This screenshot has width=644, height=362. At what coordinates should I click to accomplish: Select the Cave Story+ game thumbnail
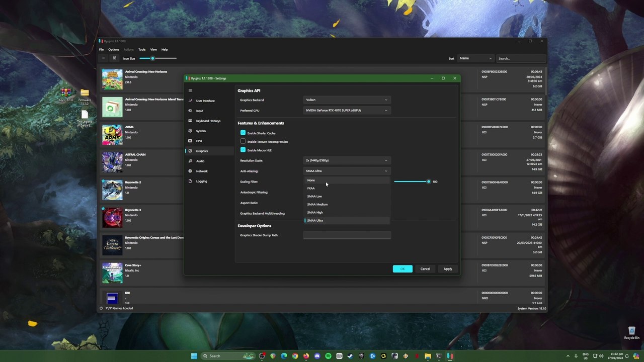point(112,273)
